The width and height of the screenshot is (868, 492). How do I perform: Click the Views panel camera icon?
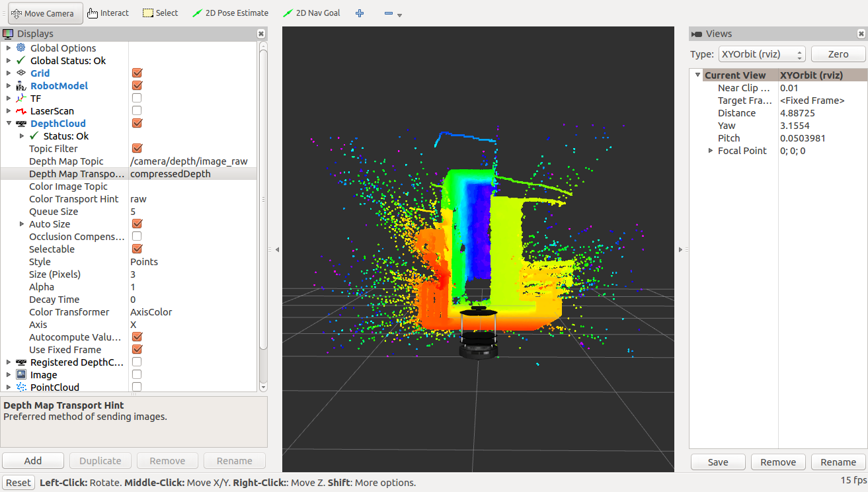pyautogui.click(x=697, y=34)
